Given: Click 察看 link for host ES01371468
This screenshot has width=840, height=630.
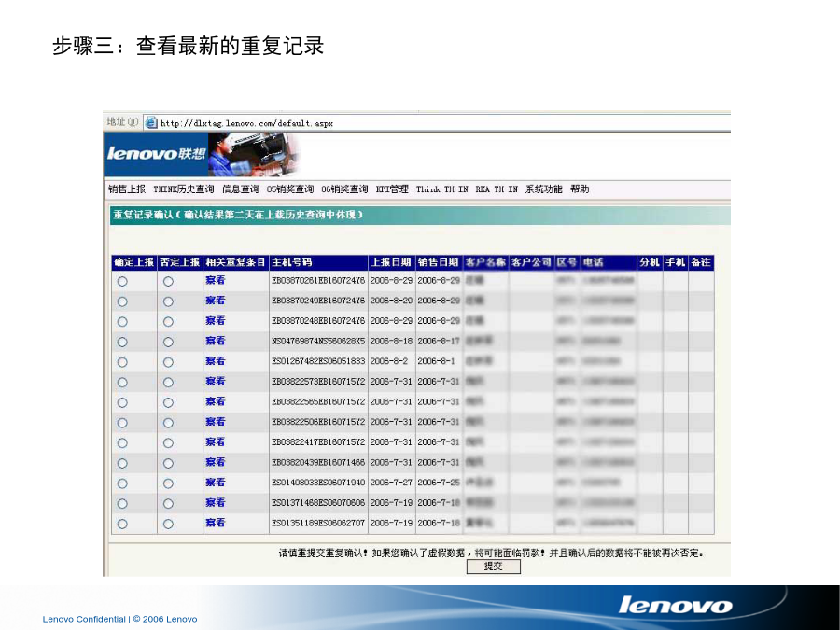Looking at the screenshot, I should tap(216, 502).
